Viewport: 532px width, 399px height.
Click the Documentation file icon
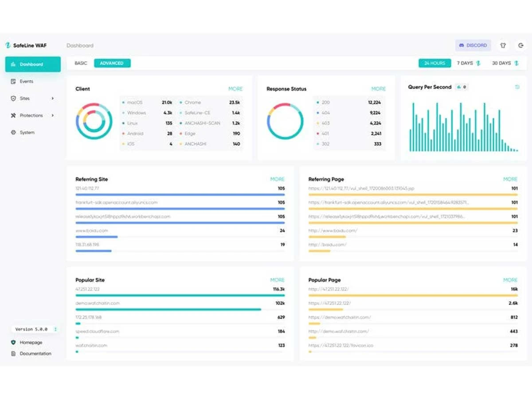click(13, 354)
